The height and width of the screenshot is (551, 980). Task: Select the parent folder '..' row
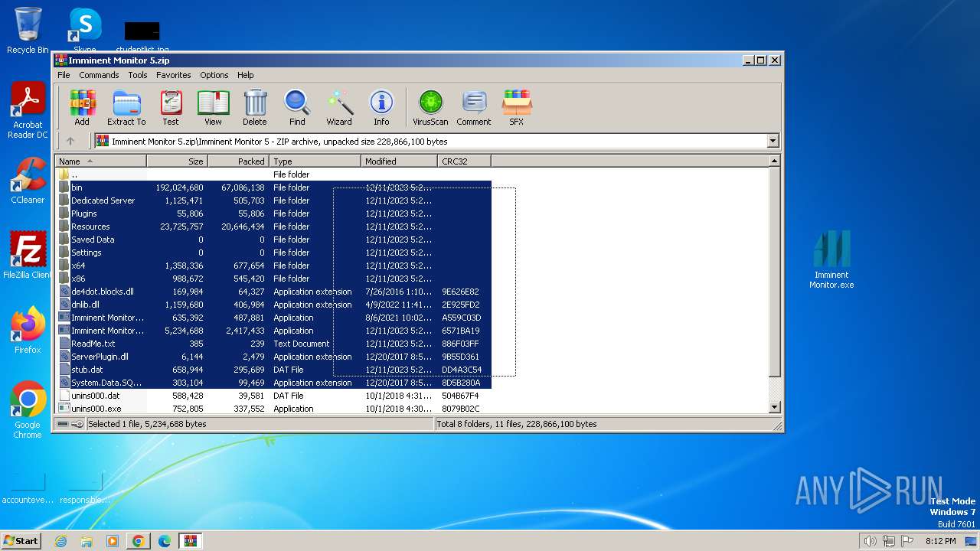273,174
